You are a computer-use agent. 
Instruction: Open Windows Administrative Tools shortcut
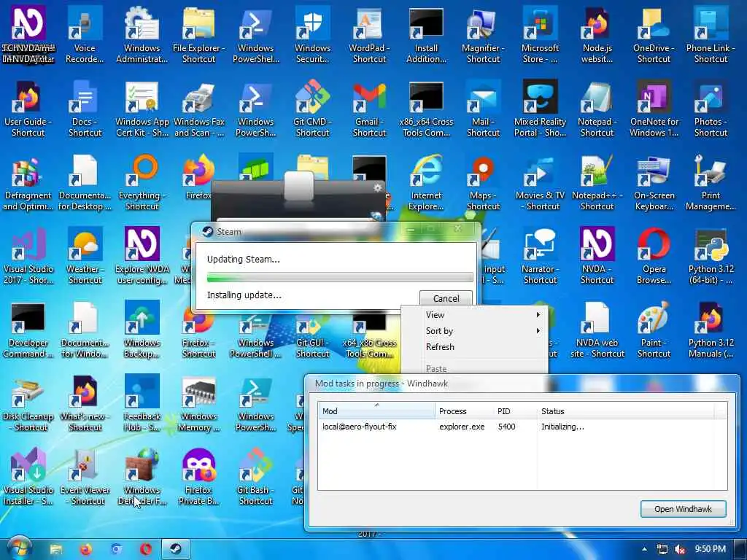click(x=142, y=34)
